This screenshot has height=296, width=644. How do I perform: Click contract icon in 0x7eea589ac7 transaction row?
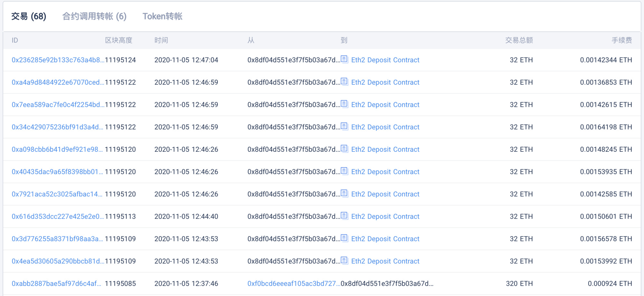pyautogui.click(x=344, y=104)
